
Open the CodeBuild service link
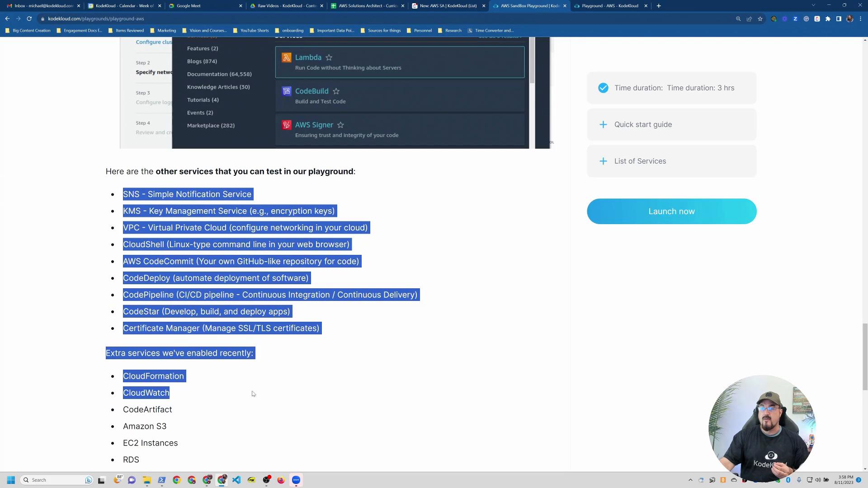point(312,91)
